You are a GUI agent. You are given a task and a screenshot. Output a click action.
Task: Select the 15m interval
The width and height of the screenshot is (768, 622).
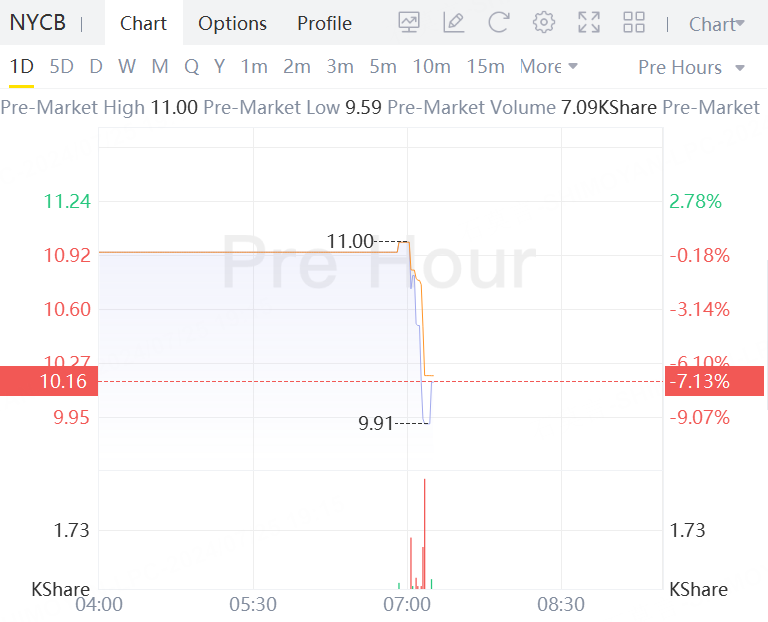[x=485, y=66]
